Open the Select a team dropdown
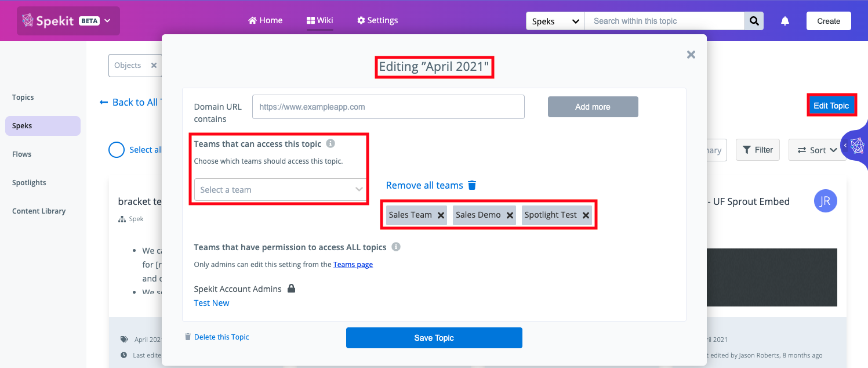Viewport: 868px width, 368px height. [x=281, y=190]
